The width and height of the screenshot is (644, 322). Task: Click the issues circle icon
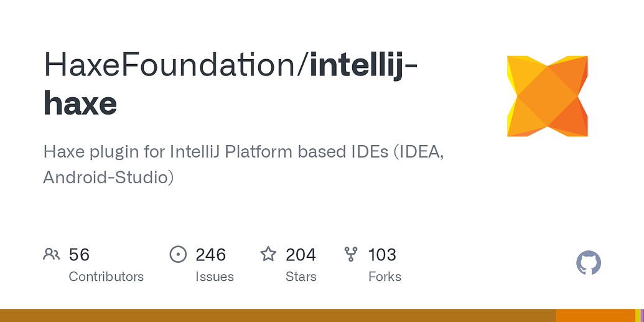178,254
